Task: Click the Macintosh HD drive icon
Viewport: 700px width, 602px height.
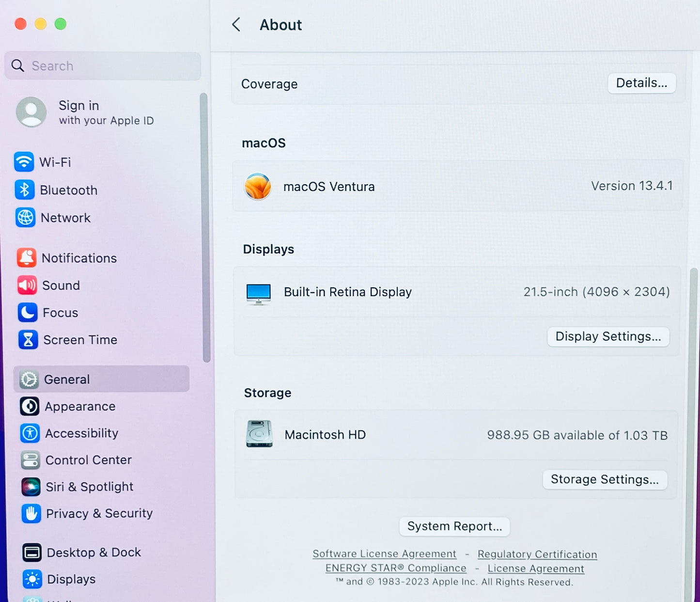Action: (259, 434)
